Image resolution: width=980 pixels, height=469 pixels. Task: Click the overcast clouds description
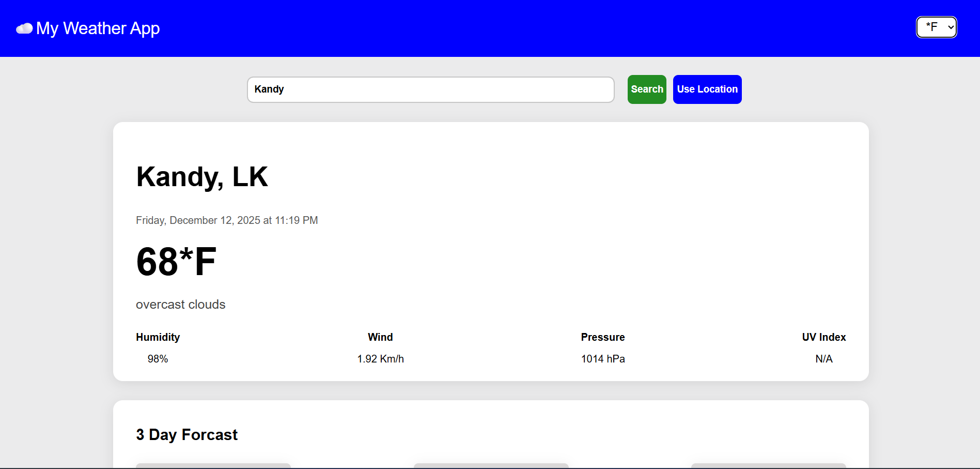coord(180,305)
